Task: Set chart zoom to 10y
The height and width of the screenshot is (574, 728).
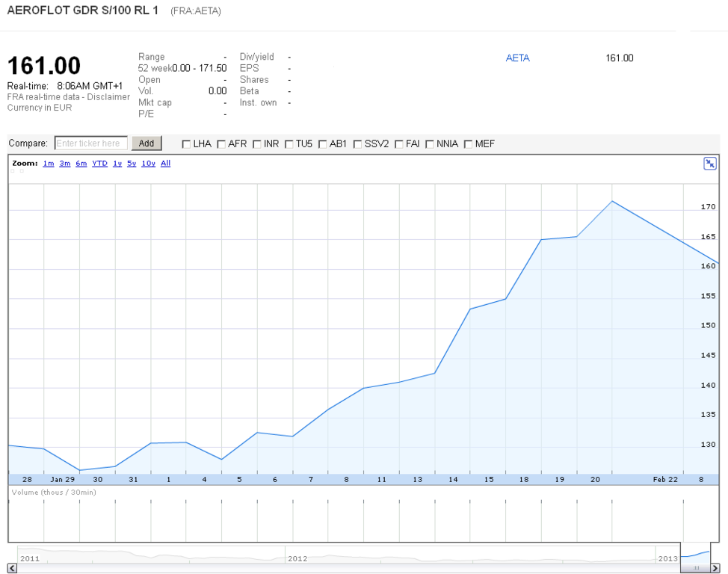Action: 149,164
